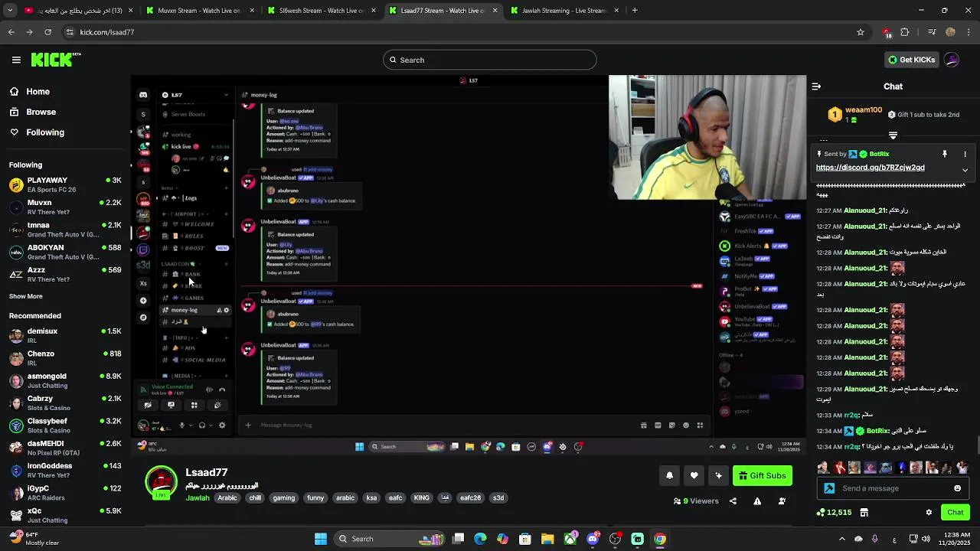The height and width of the screenshot is (551, 980).
Task: Click the Send a message field
Action: (x=892, y=488)
